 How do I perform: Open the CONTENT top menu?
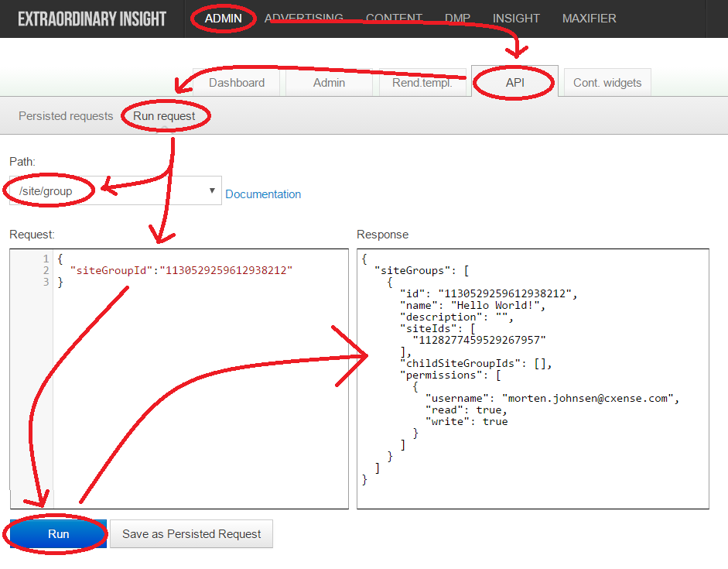click(x=395, y=19)
